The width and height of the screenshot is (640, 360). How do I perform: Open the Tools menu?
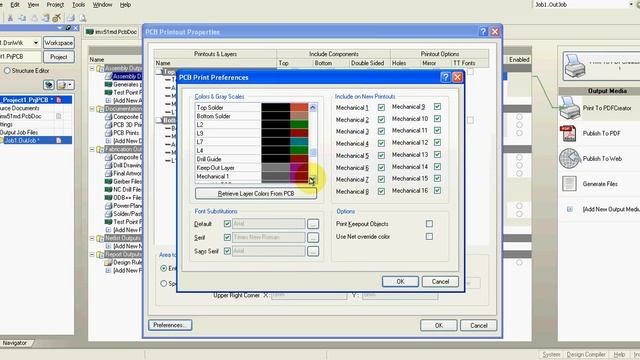tap(78, 5)
